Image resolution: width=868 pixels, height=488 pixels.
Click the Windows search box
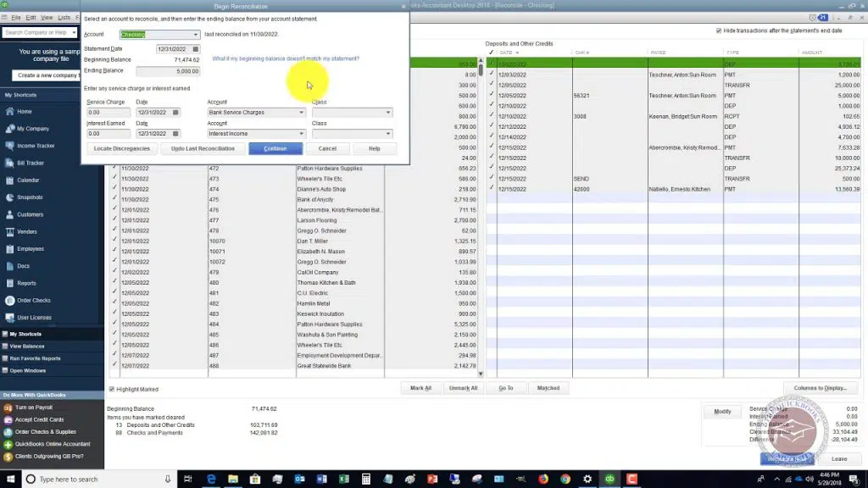pos(100,479)
